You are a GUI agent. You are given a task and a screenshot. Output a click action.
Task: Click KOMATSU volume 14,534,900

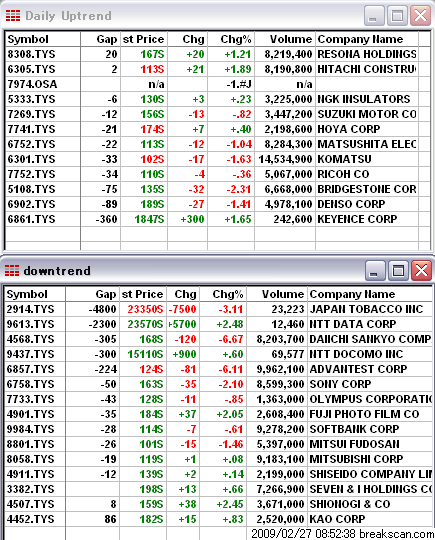285,159
